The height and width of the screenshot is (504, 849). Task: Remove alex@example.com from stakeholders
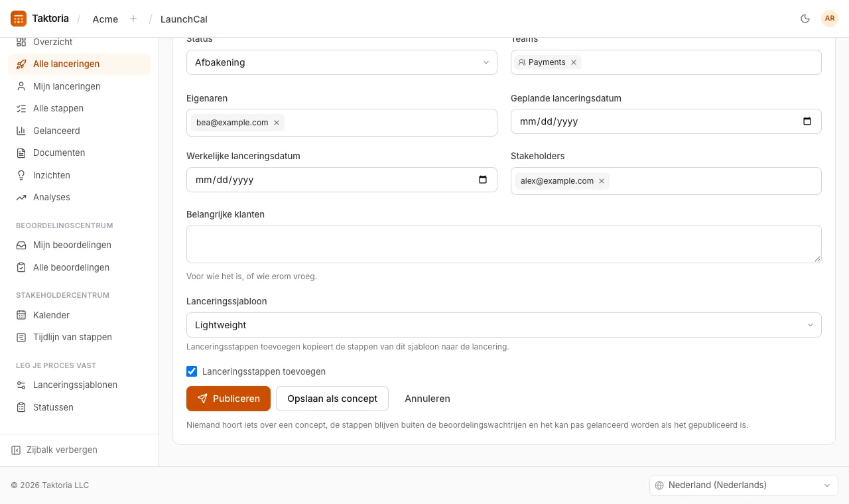[x=602, y=181]
